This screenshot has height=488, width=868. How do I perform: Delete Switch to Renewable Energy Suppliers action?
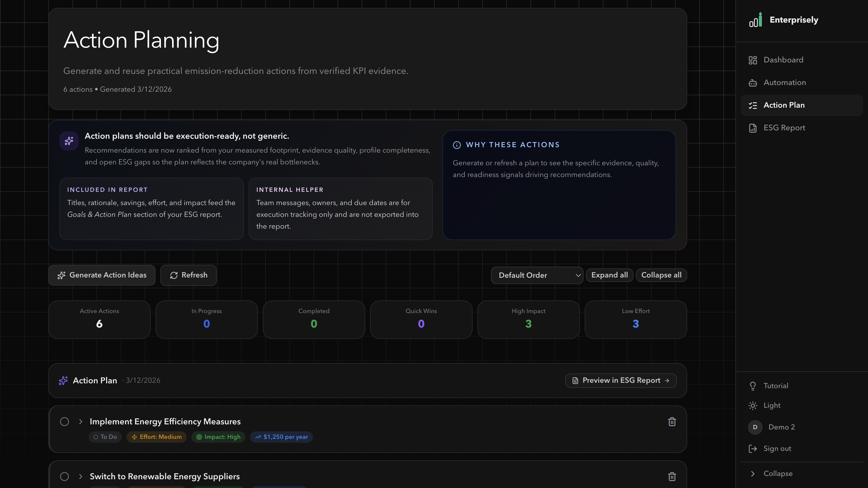coord(672,476)
